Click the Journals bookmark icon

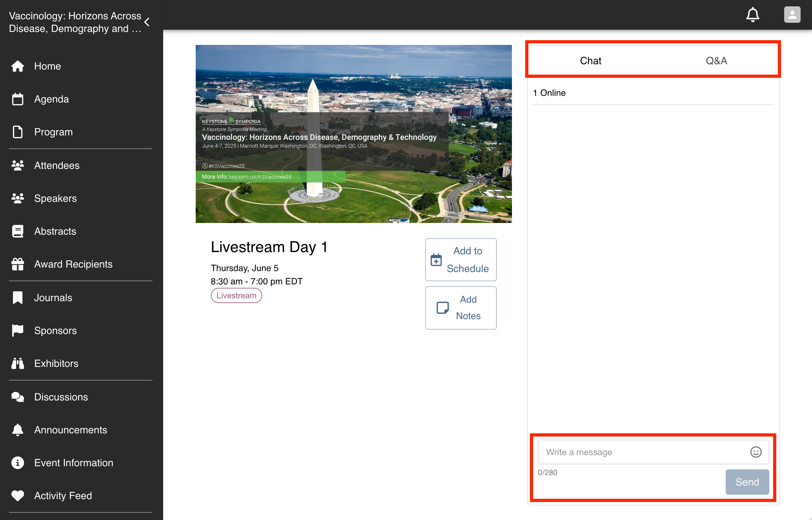pyautogui.click(x=18, y=297)
